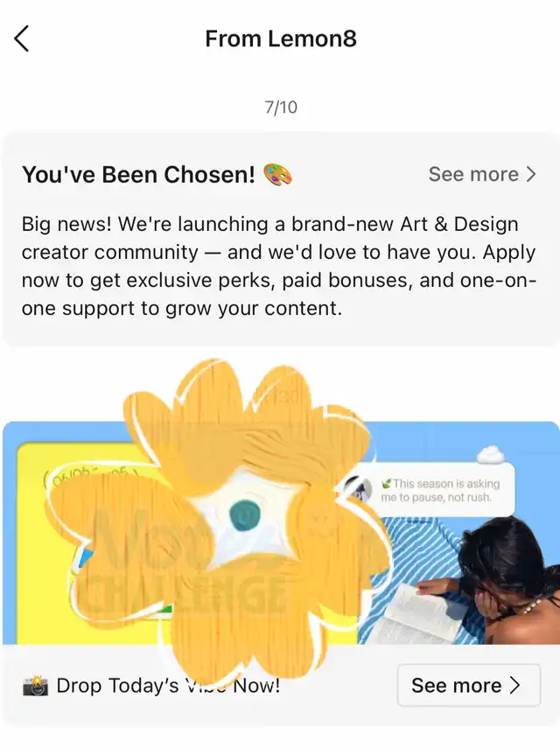Tap the camera emoji beside Drop Today's
The width and height of the screenshot is (560, 747).
point(35,686)
